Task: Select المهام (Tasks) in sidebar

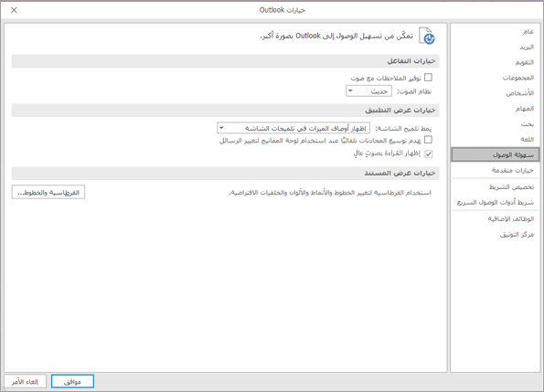Action: 524,109
